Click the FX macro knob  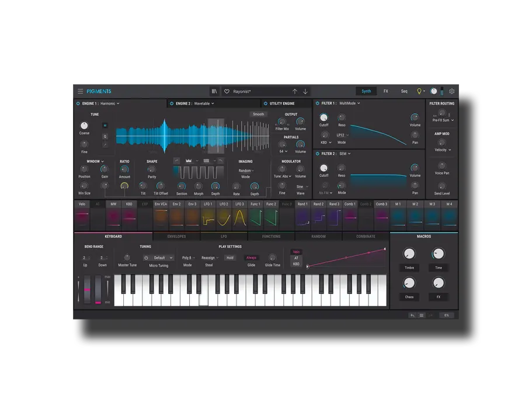[x=439, y=283]
